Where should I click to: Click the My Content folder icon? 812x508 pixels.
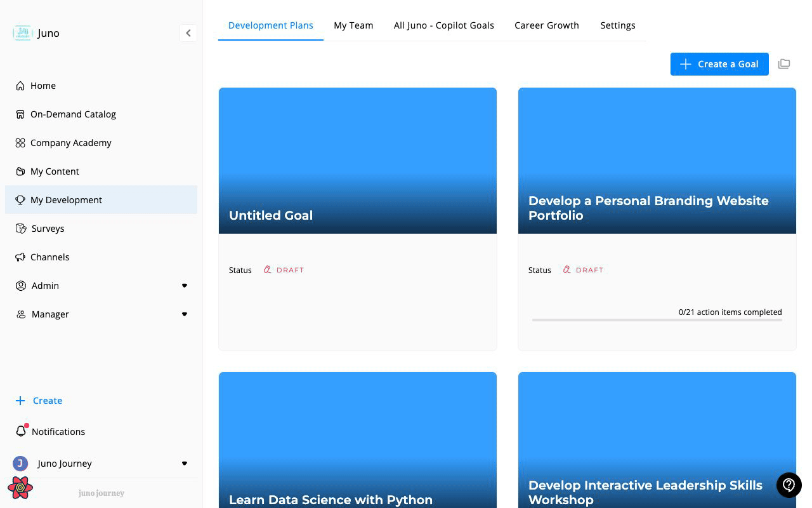coord(21,171)
